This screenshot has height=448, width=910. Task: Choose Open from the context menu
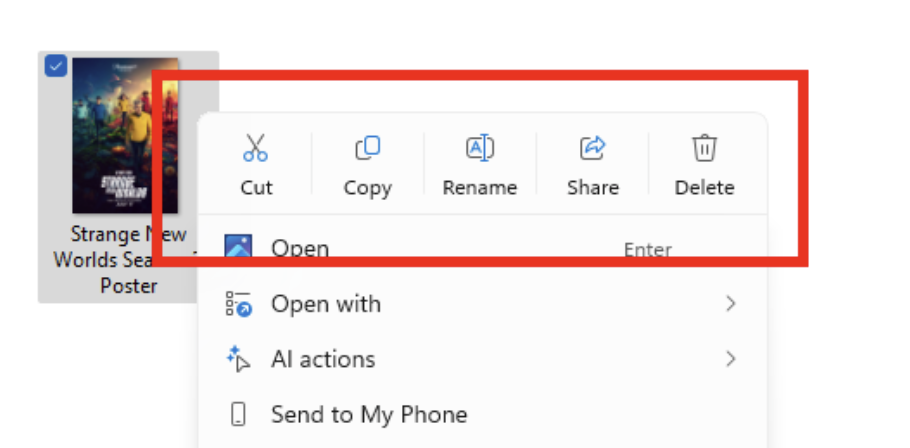click(x=300, y=248)
